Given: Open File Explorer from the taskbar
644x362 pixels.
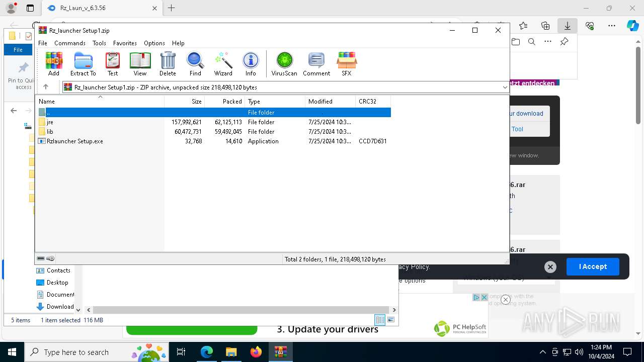Looking at the screenshot, I should (231, 352).
